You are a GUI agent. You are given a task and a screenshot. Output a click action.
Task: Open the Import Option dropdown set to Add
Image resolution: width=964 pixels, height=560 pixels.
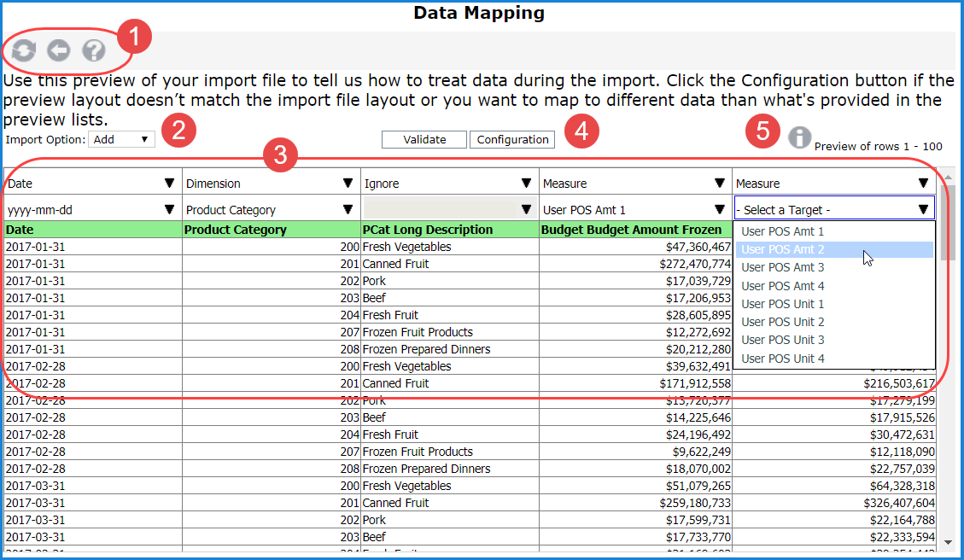pos(121,139)
